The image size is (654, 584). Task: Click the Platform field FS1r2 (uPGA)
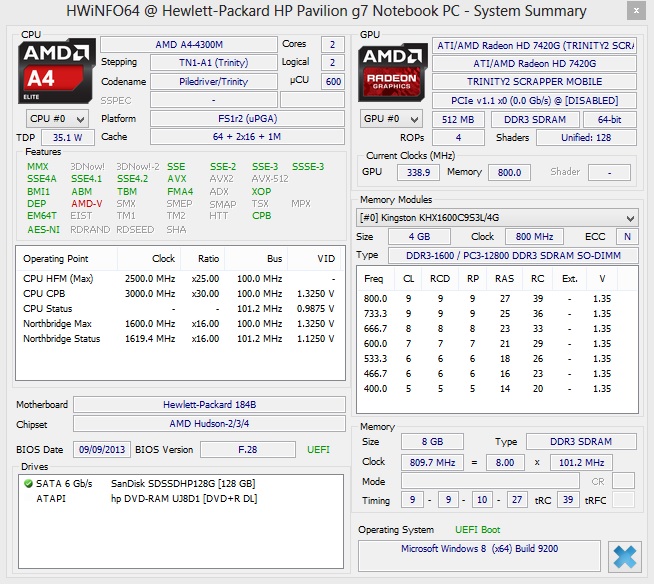click(x=247, y=119)
